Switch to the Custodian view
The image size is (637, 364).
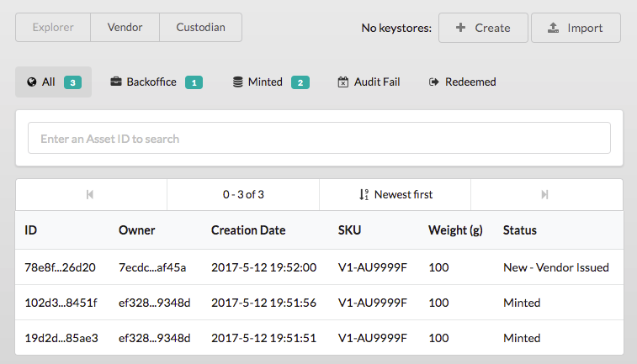[x=200, y=28]
